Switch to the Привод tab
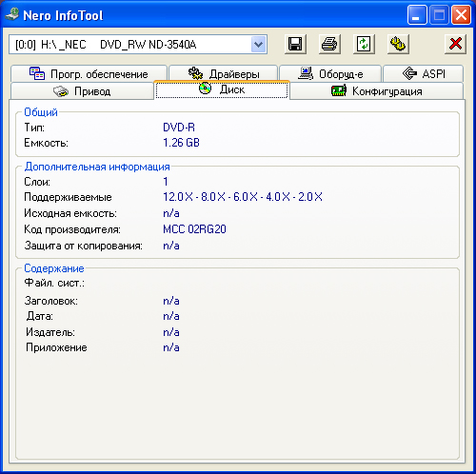This screenshot has height=474, width=476. click(x=82, y=91)
